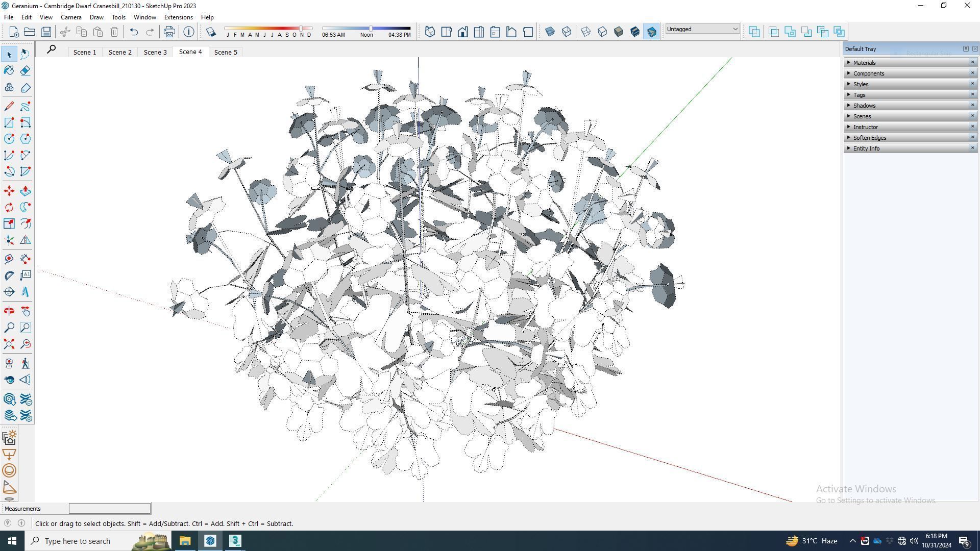980x551 pixels.
Task: Enable Shaded With Textures style
Action: click(x=634, y=32)
